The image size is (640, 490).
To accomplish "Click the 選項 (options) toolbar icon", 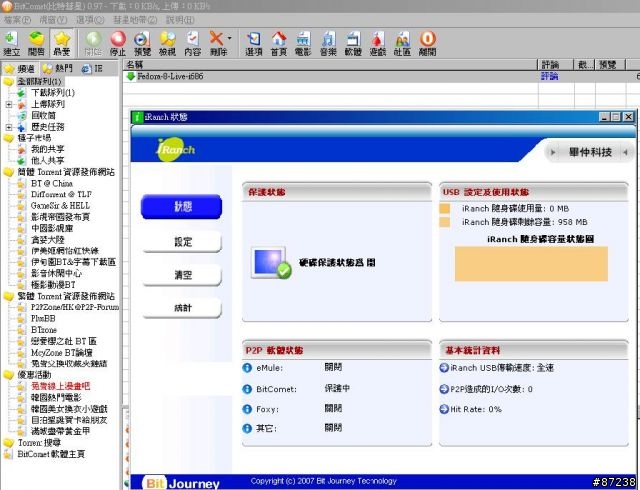I will 253,43.
